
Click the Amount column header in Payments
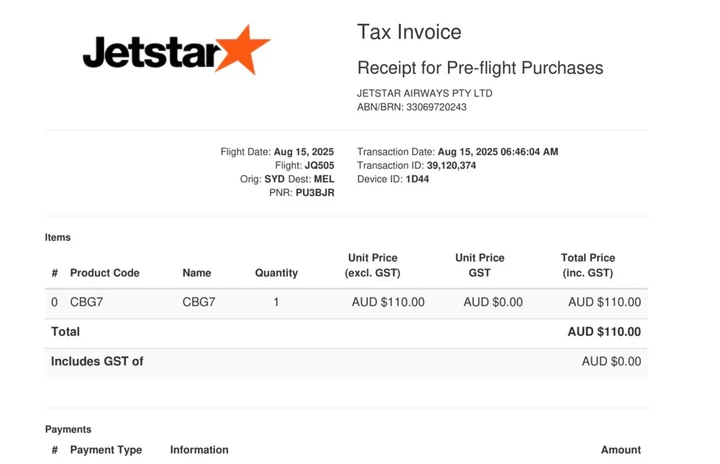click(x=620, y=450)
